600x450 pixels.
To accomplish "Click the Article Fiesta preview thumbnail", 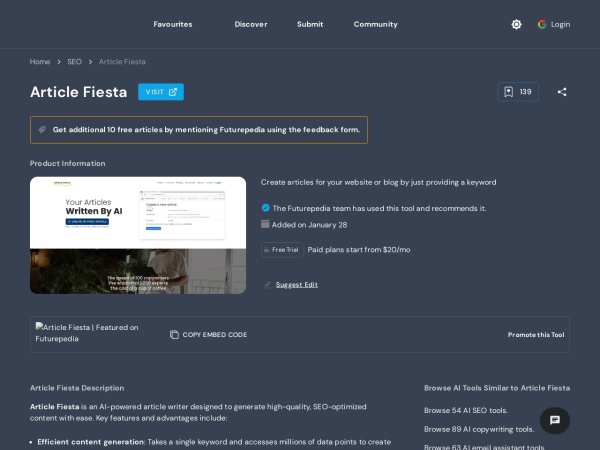I will (x=138, y=235).
